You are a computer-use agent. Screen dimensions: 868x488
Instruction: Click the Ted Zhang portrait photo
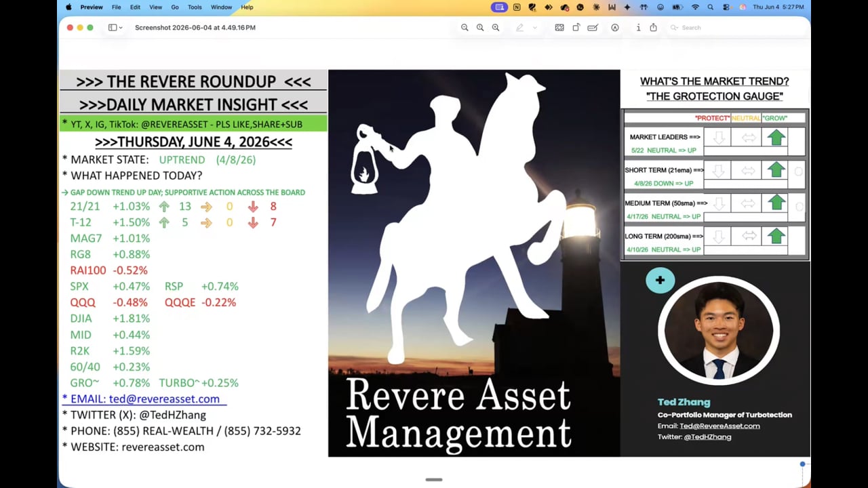click(x=719, y=331)
